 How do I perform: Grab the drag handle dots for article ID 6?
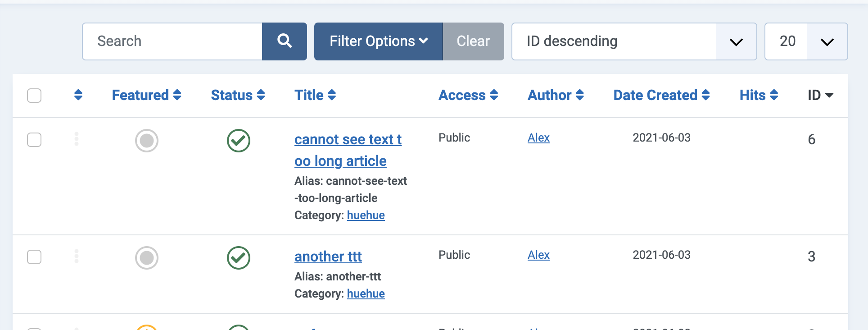[x=77, y=139]
